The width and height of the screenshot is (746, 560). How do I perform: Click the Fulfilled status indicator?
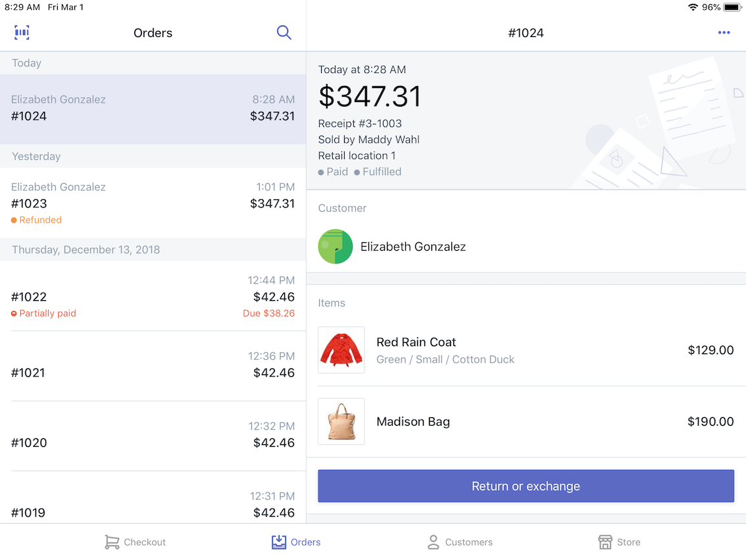pos(378,172)
